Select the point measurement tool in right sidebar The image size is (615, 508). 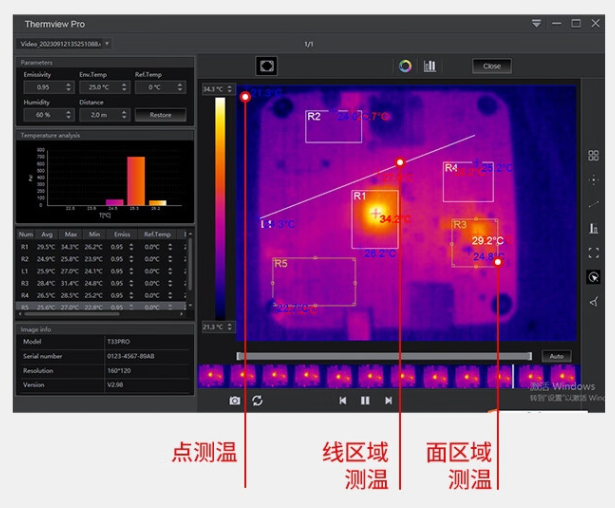pos(594,180)
